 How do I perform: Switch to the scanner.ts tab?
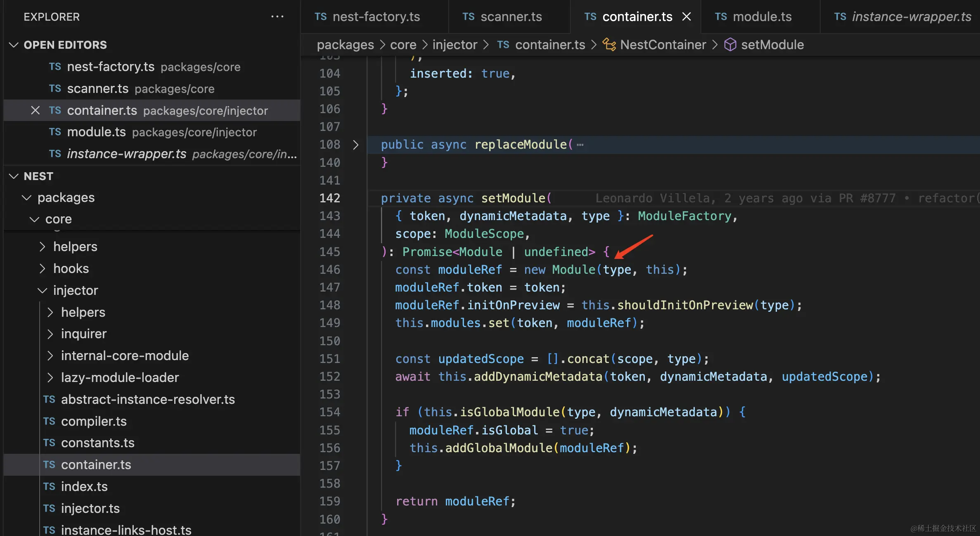tap(510, 17)
